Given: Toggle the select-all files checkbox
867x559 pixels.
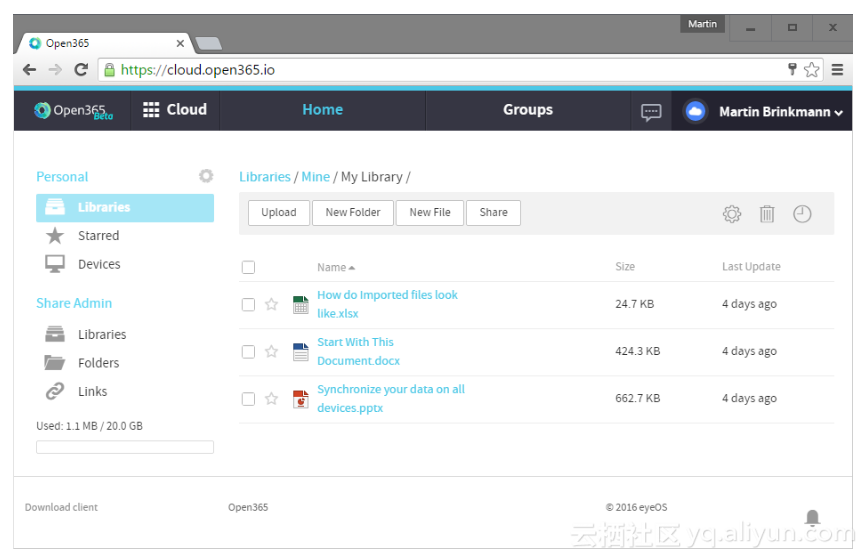Looking at the screenshot, I should point(248,267).
